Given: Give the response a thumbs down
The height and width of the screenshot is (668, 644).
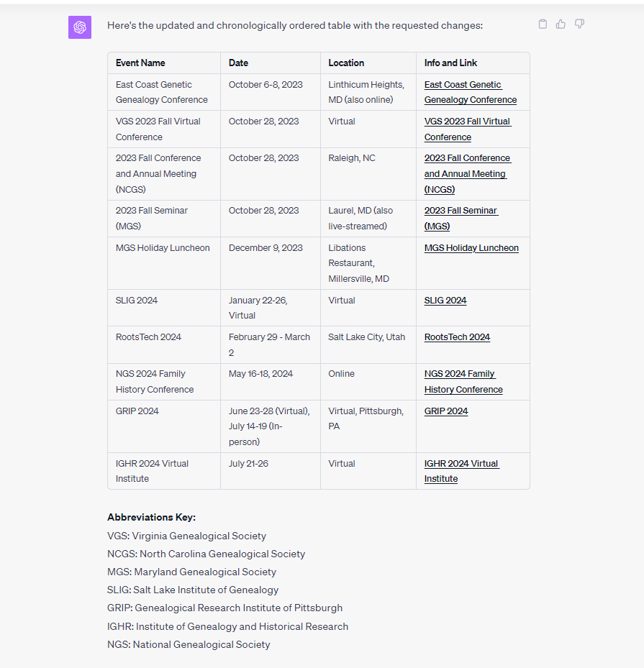Looking at the screenshot, I should [579, 24].
